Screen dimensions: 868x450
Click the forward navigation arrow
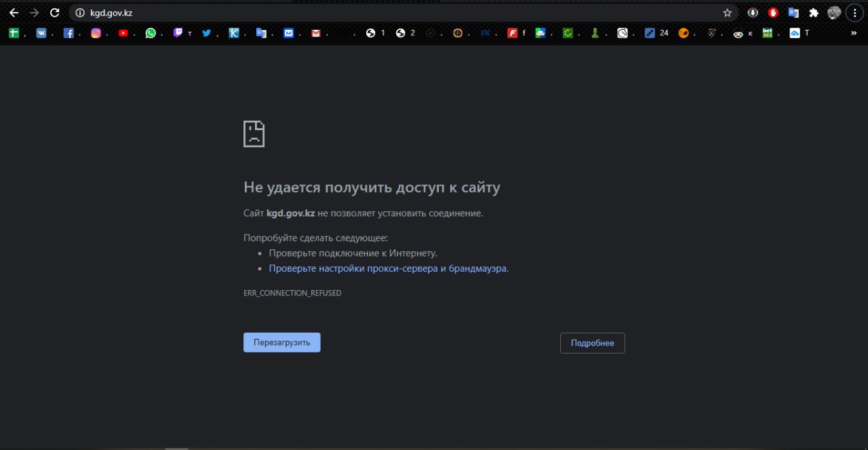click(x=34, y=12)
